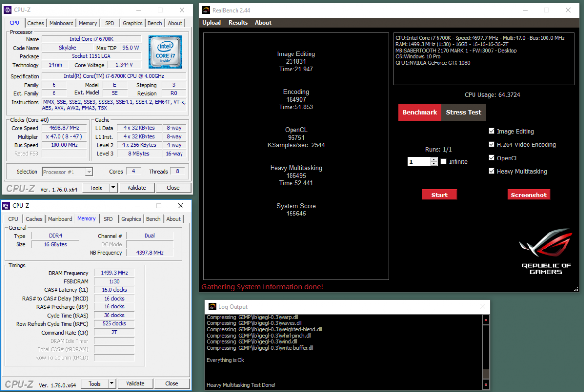The height and width of the screenshot is (392, 584).
Task: Open Graphics tab in CPU-Z processor window
Action: 132,23
